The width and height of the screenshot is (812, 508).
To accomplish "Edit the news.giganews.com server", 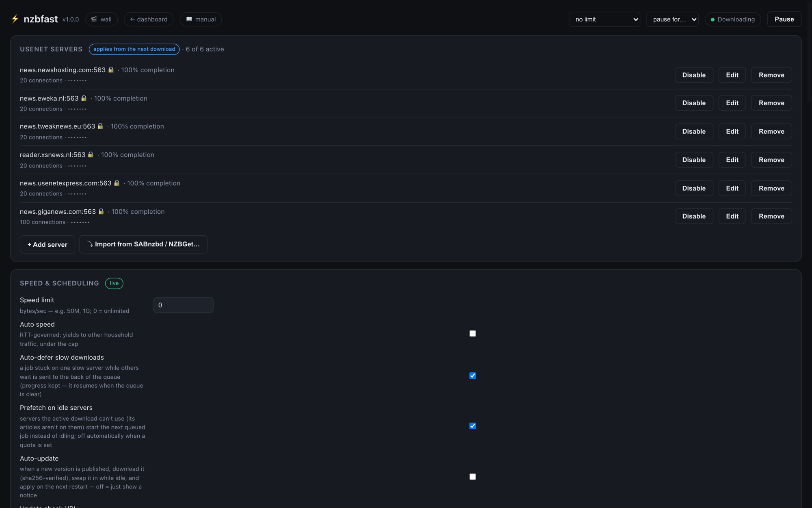I will click(x=732, y=216).
